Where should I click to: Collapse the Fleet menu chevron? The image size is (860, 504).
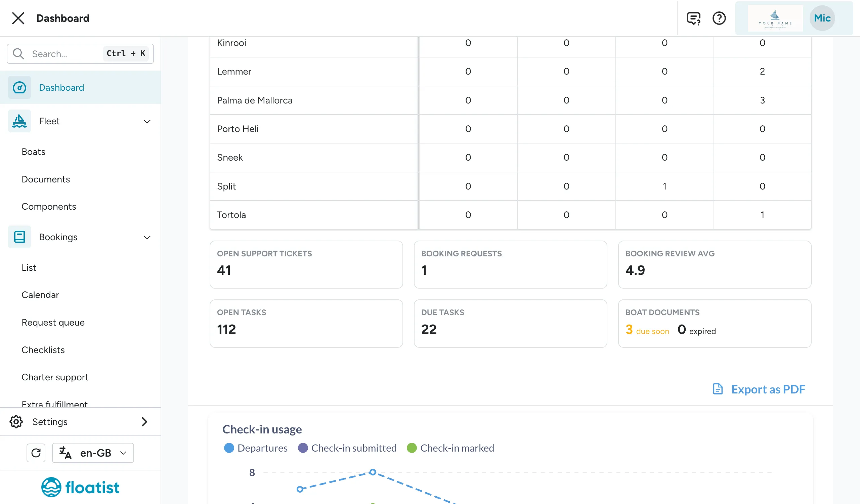(x=147, y=122)
